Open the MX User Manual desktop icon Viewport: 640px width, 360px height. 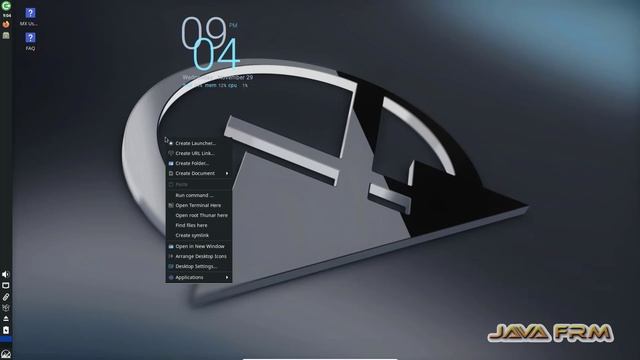click(30, 17)
